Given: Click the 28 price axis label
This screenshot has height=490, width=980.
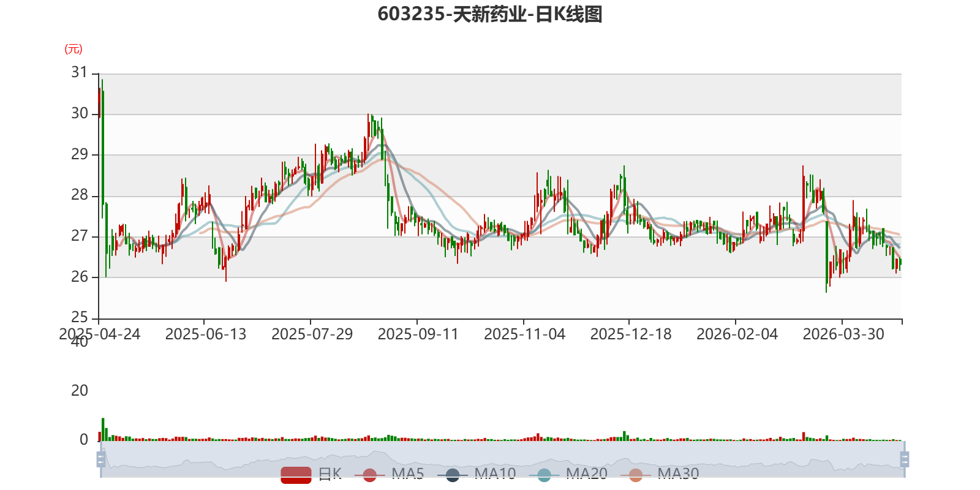Looking at the screenshot, I should 80,195.
